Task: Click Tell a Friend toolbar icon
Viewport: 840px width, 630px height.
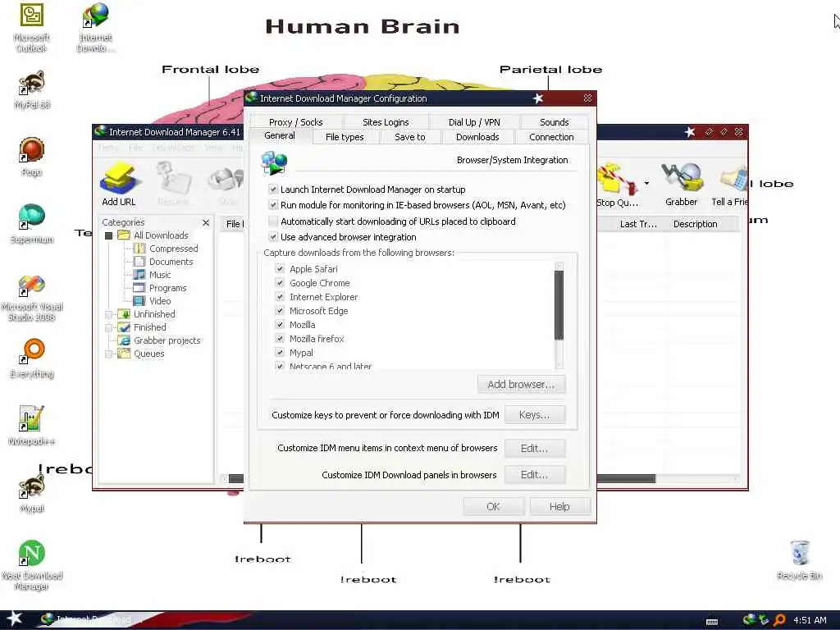Action: (729, 185)
